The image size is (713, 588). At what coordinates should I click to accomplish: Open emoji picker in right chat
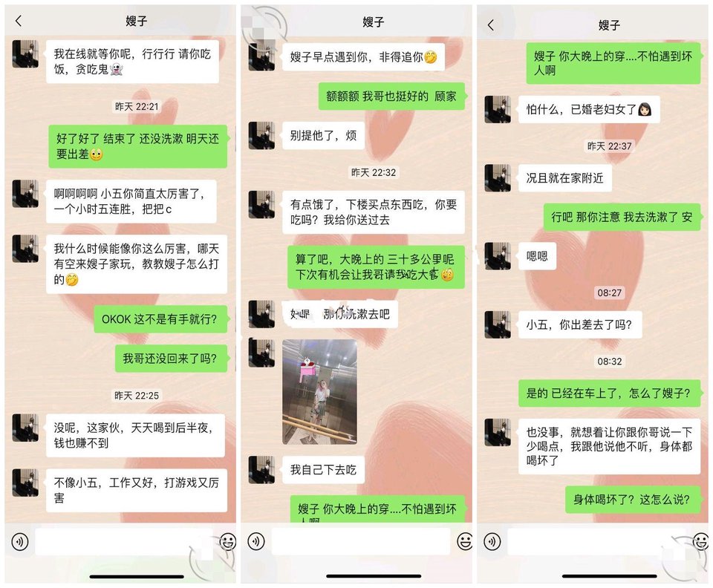coord(700,542)
